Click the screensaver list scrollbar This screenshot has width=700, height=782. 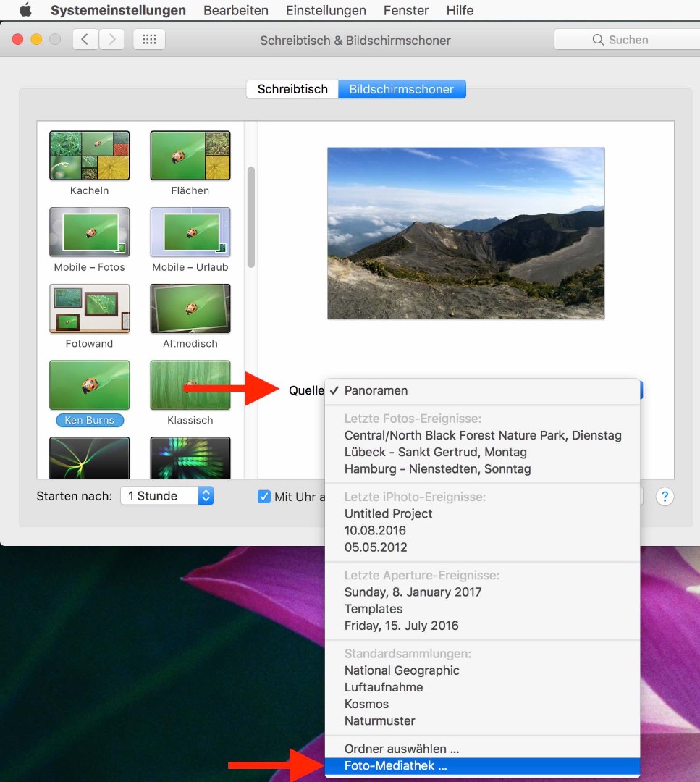point(251,217)
